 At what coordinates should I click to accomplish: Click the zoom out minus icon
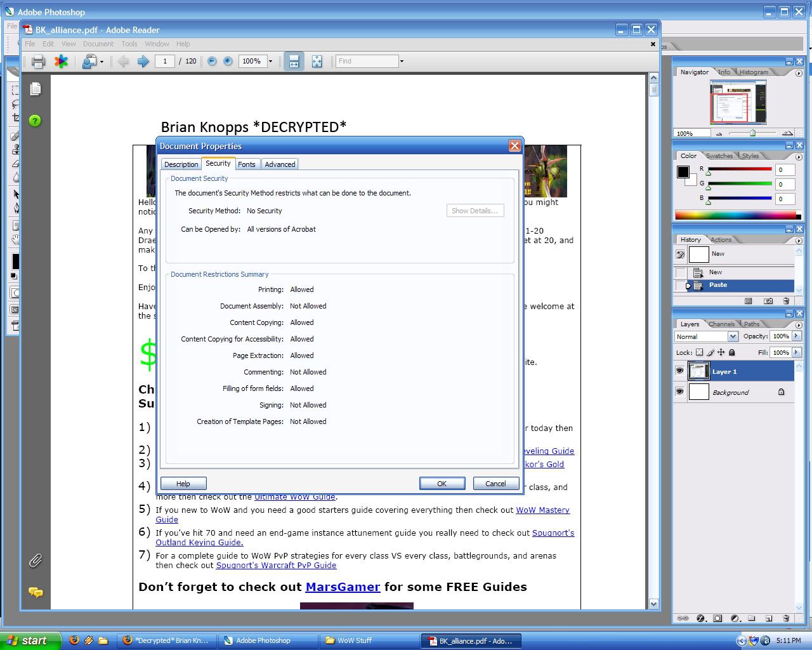[212, 61]
